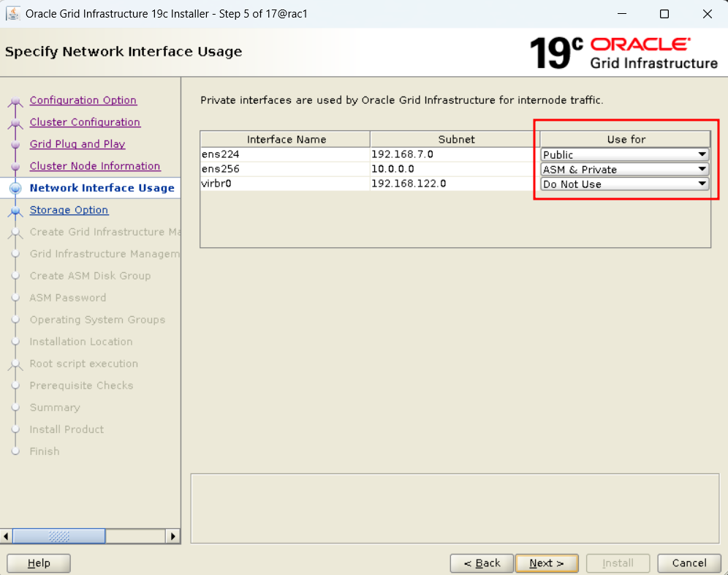Click the Cluster Node Information step bullet

coord(15,166)
